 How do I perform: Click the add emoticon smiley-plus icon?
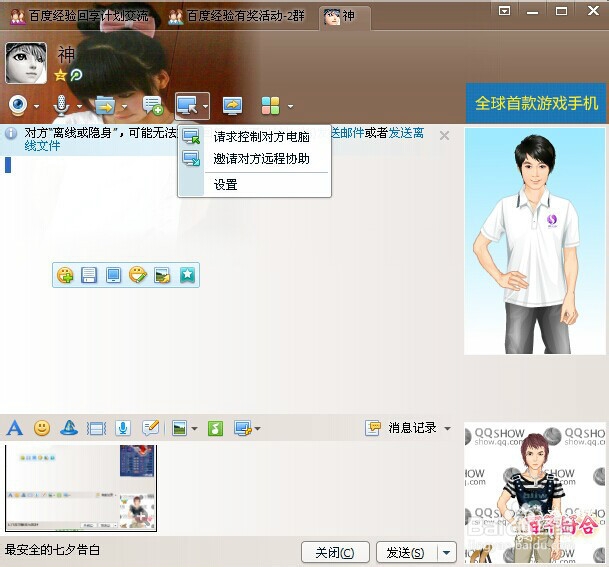point(65,275)
